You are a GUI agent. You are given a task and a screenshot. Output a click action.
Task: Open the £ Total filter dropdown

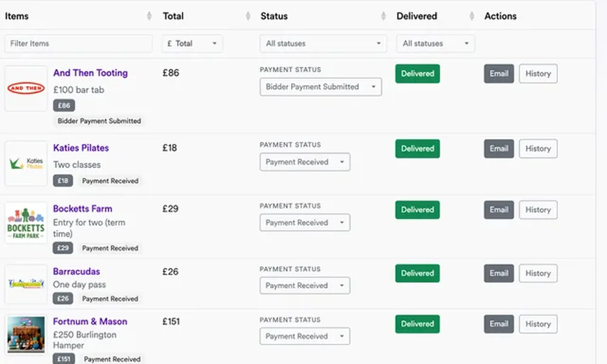[193, 44]
